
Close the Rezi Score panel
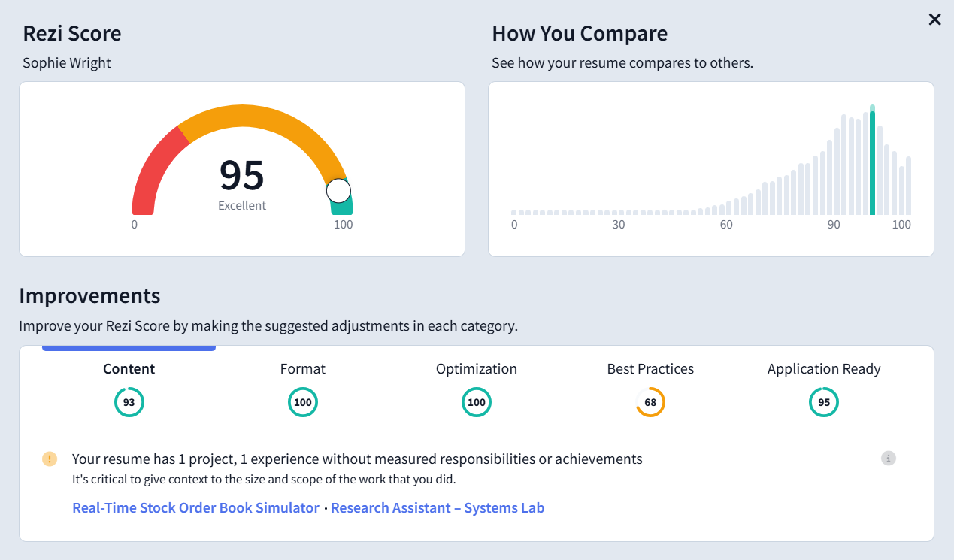pyautogui.click(x=934, y=20)
